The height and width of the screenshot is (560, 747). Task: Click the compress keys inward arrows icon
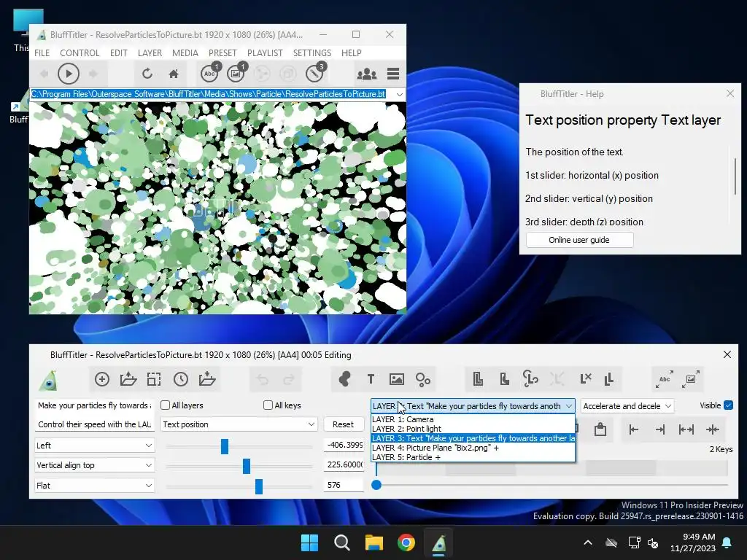713,429
